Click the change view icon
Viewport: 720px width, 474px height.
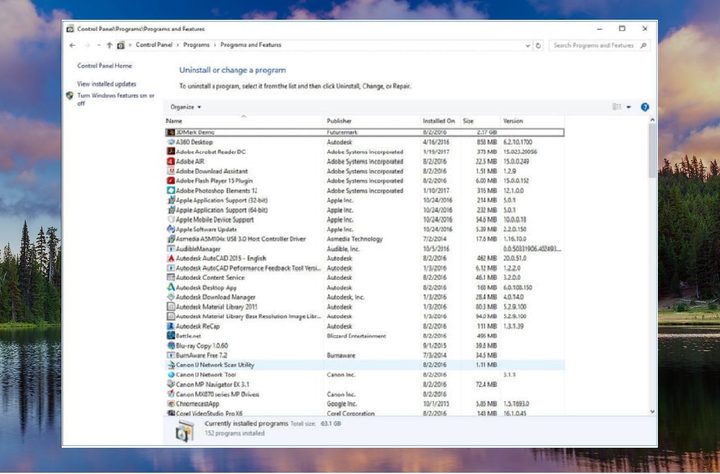click(x=617, y=107)
